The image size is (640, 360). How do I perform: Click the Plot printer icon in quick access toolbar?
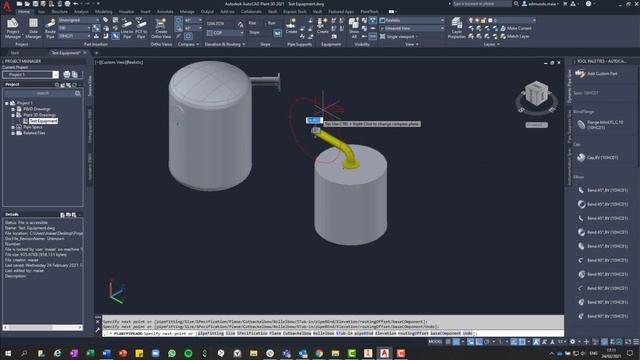click(67, 4)
